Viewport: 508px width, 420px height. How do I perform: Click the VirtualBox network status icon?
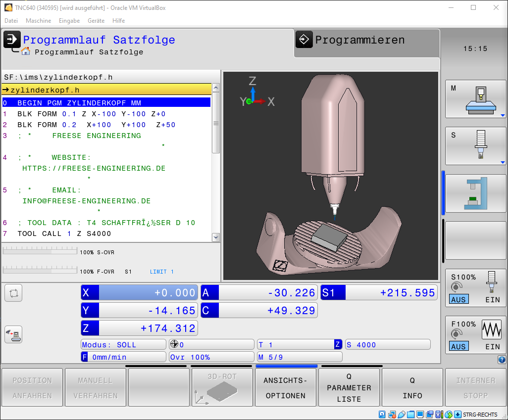392,415
